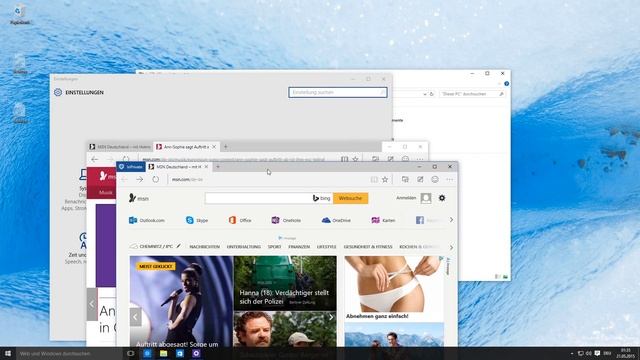The width and height of the screenshot is (640, 360).
Task: Click Musik on the back MSN page
Action: [x=105, y=192]
